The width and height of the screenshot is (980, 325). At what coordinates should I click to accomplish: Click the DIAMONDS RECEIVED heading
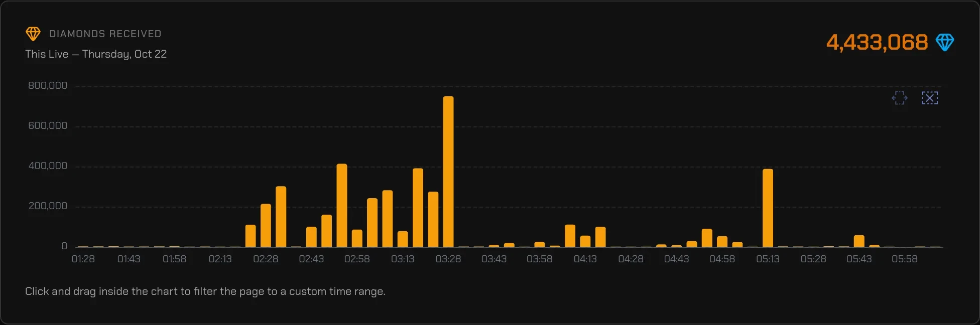105,34
